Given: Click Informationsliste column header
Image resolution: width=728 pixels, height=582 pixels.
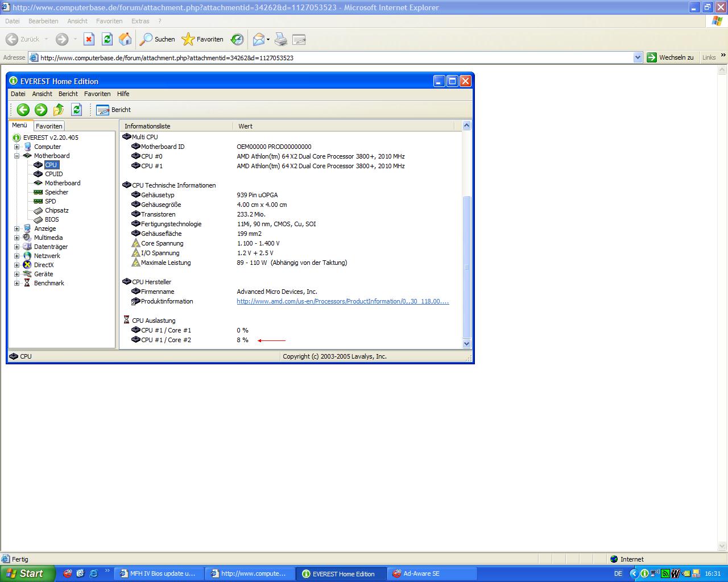Looking at the screenshot, I should [176, 126].
